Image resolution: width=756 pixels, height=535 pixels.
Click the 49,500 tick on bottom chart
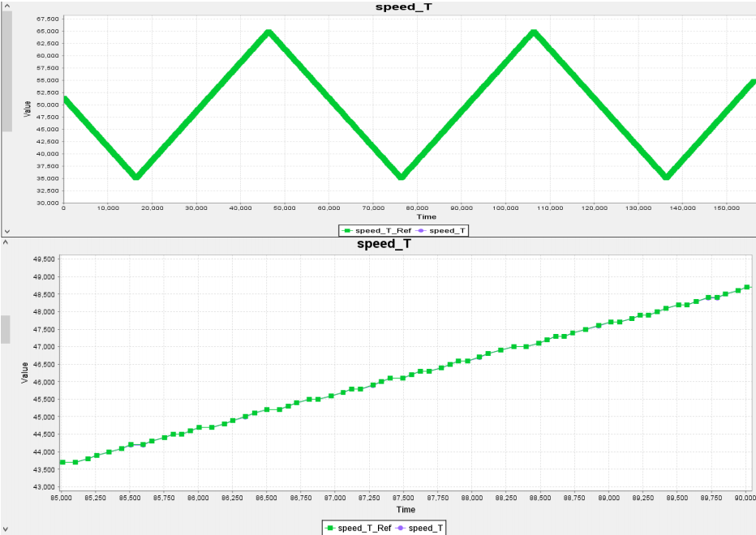(x=43, y=259)
